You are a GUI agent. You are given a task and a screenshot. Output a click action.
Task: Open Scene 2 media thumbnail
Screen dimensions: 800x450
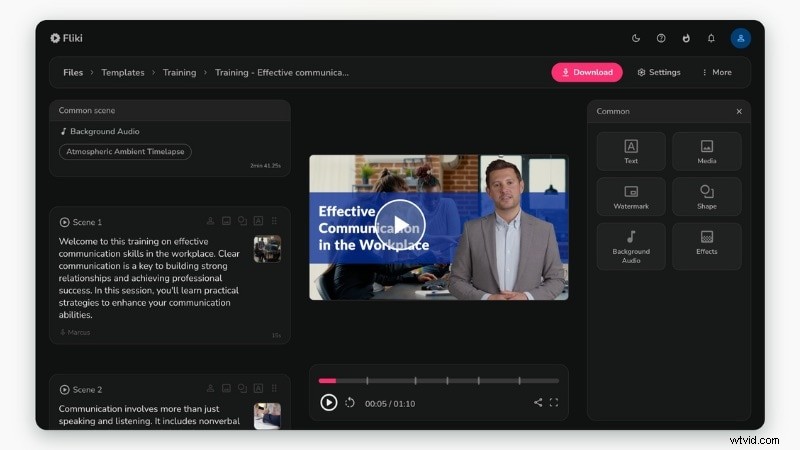tap(267, 416)
